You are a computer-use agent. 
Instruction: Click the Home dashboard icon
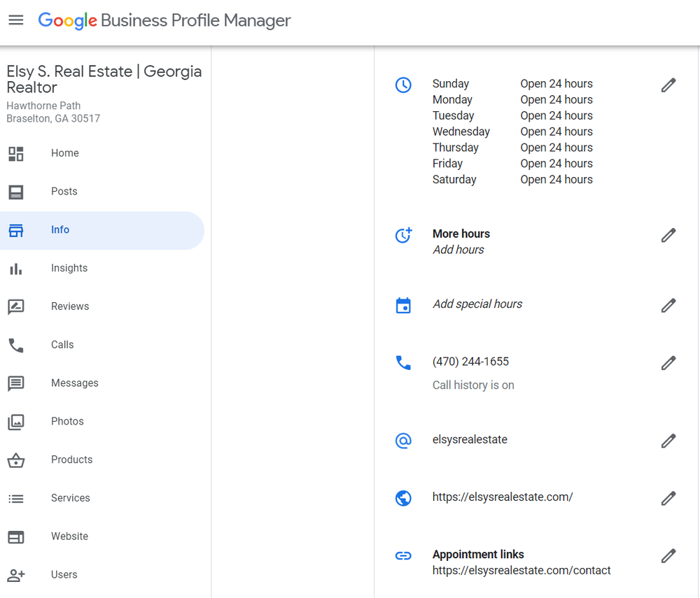pyautogui.click(x=16, y=154)
